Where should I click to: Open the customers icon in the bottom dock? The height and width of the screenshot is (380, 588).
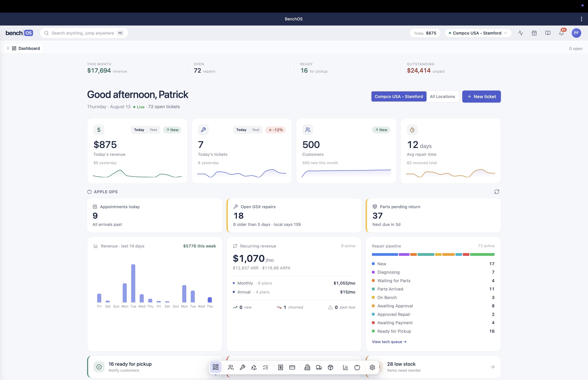click(x=231, y=367)
